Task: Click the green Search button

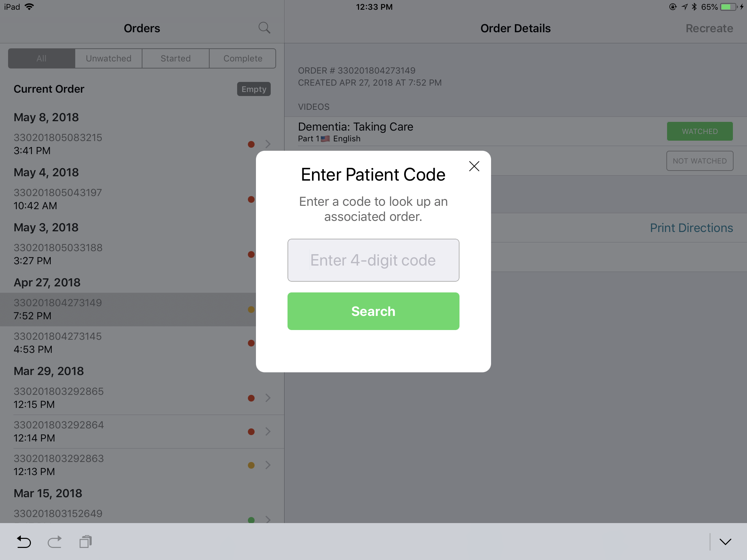Action: [x=373, y=311]
